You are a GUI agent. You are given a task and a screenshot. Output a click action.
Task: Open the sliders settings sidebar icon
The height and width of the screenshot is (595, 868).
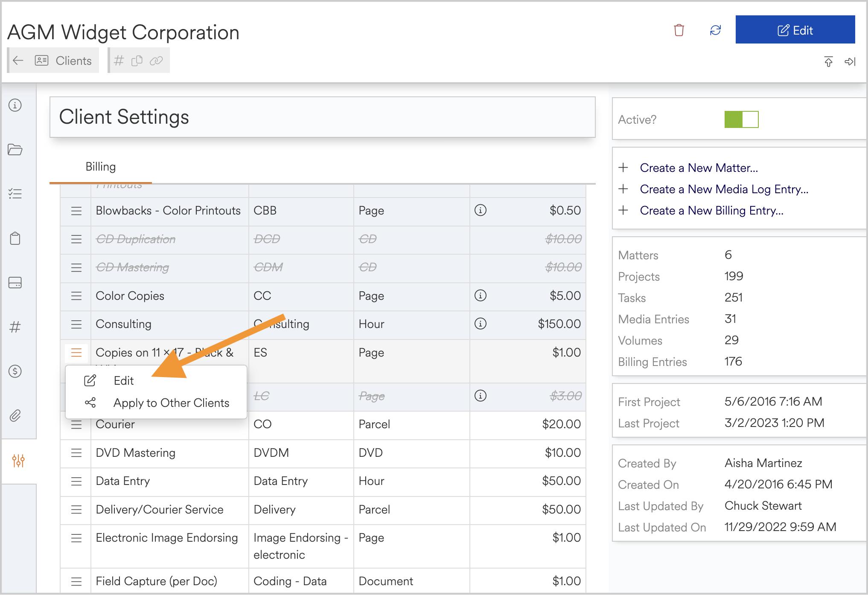[18, 461]
